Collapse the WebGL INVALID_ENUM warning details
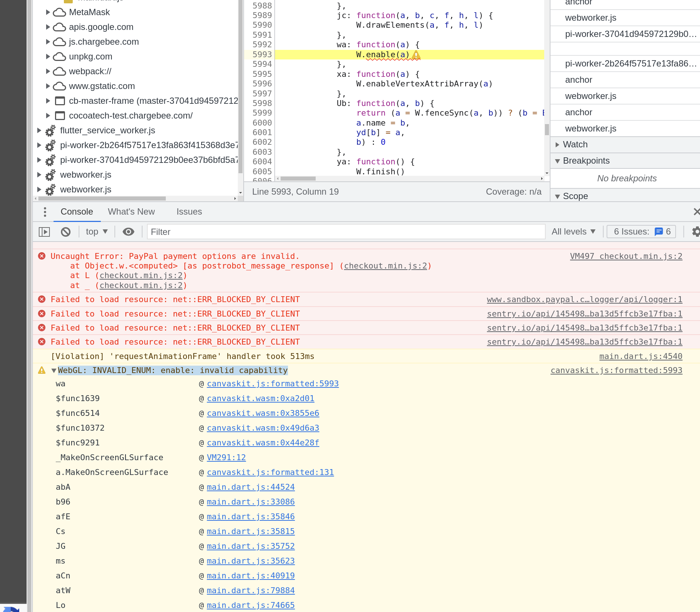Screen dimensions: 700x612 54,370
